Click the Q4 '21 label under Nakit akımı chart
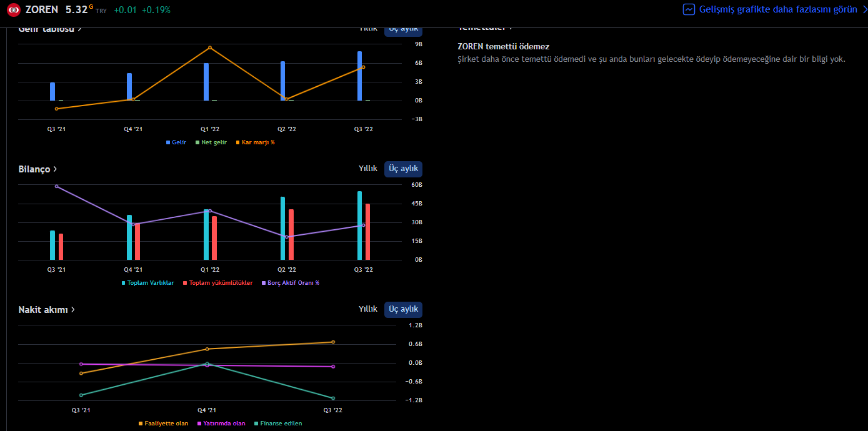The image size is (868, 431). 207,410
